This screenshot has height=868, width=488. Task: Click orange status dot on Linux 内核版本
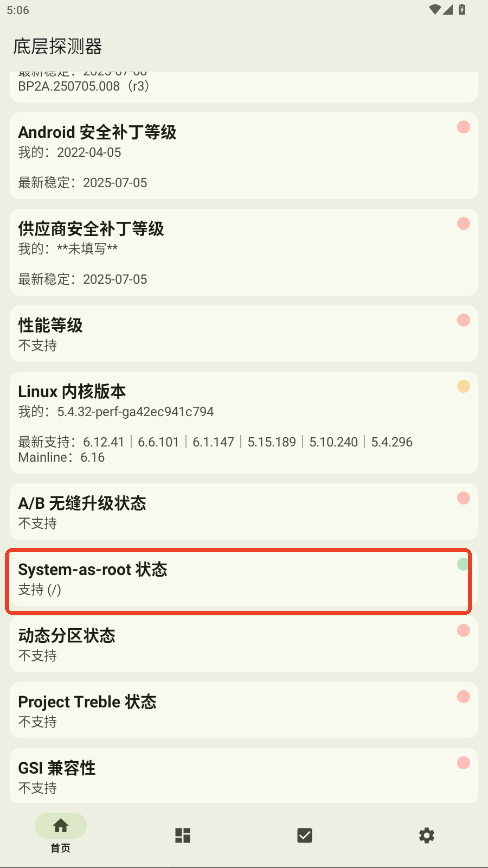pos(464,386)
